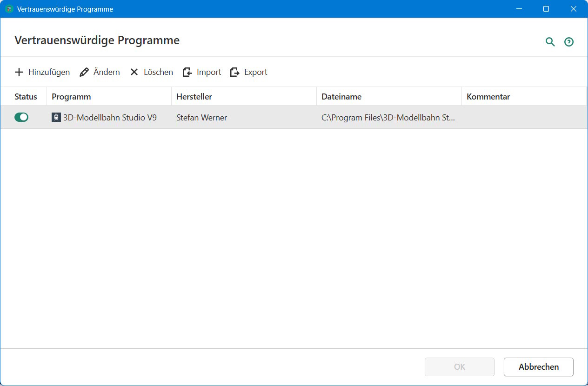Sort by the Status column header
This screenshot has height=386, width=588.
pyautogui.click(x=26, y=97)
